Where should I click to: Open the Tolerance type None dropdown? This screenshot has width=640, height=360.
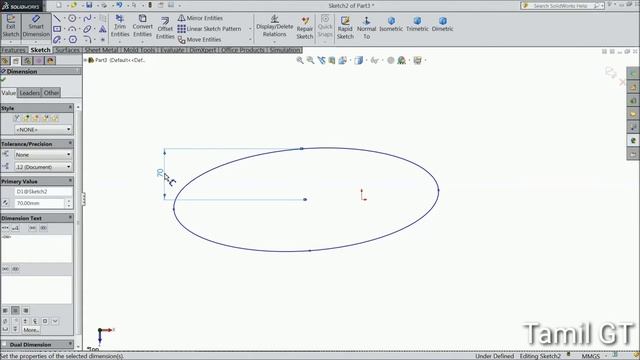click(43, 155)
